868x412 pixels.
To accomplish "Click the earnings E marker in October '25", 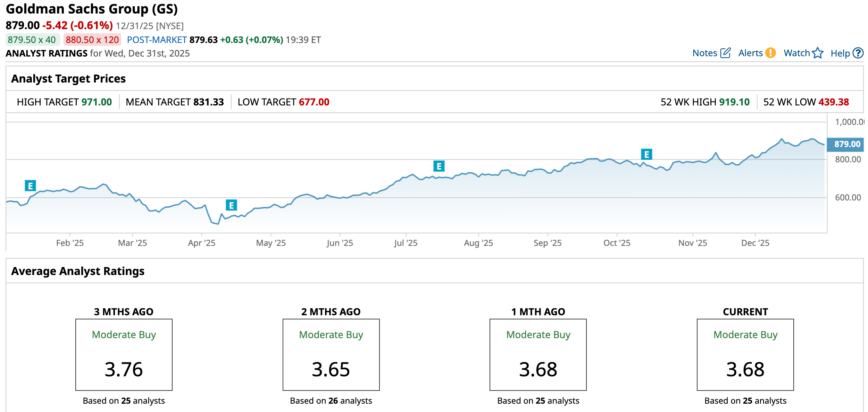I will point(646,154).
